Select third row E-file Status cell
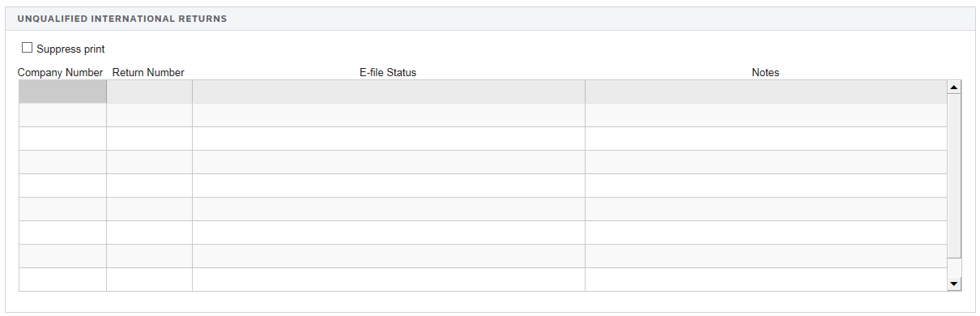980x316 pixels. coord(389,139)
